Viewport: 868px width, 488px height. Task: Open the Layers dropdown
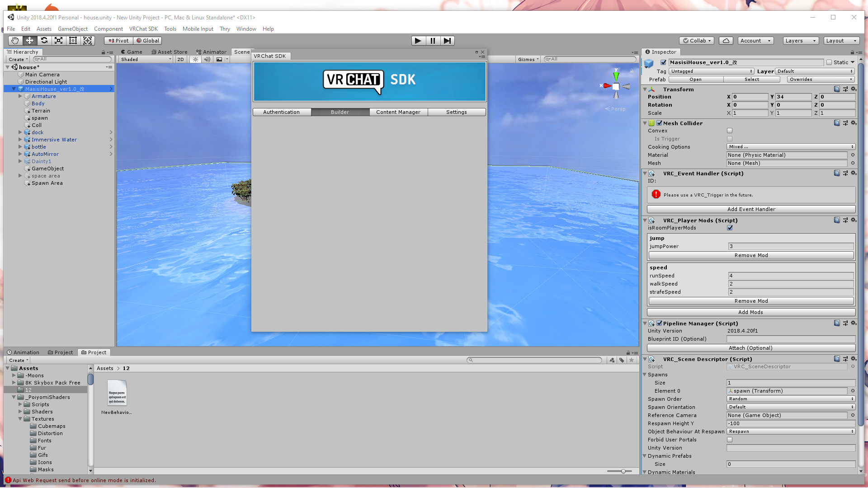(801, 41)
